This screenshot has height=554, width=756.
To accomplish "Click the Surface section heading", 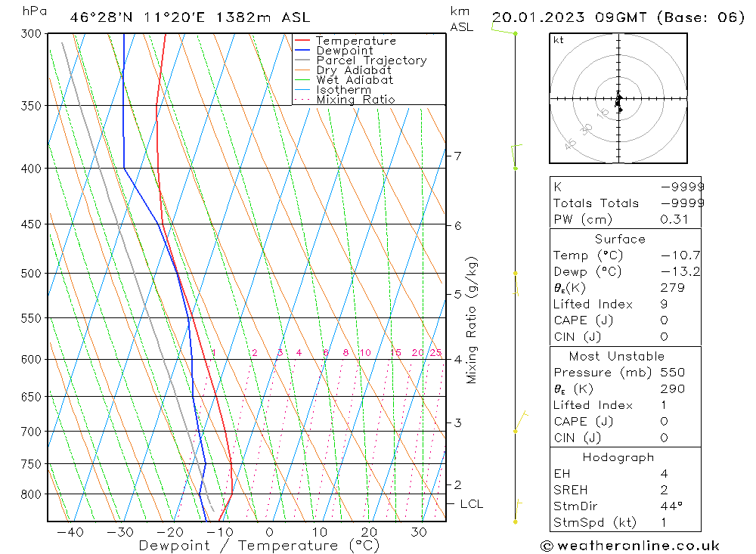I will (x=620, y=239).
